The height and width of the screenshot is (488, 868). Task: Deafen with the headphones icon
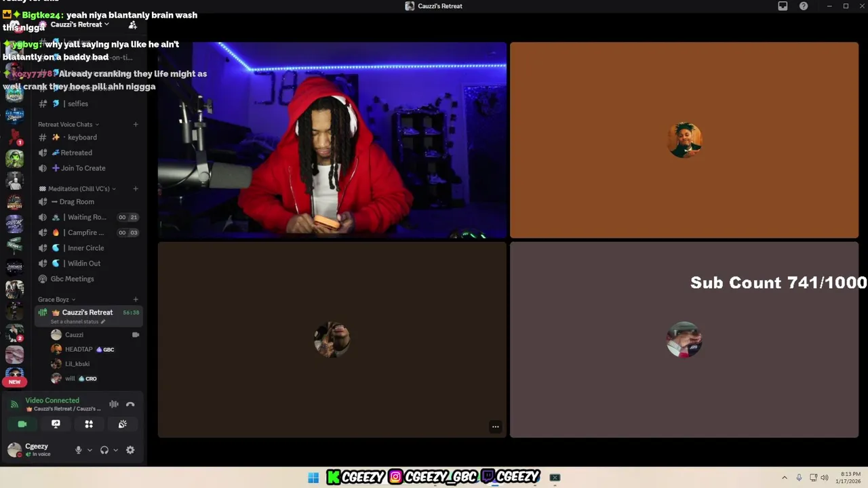pyautogui.click(x=104, y=450)
